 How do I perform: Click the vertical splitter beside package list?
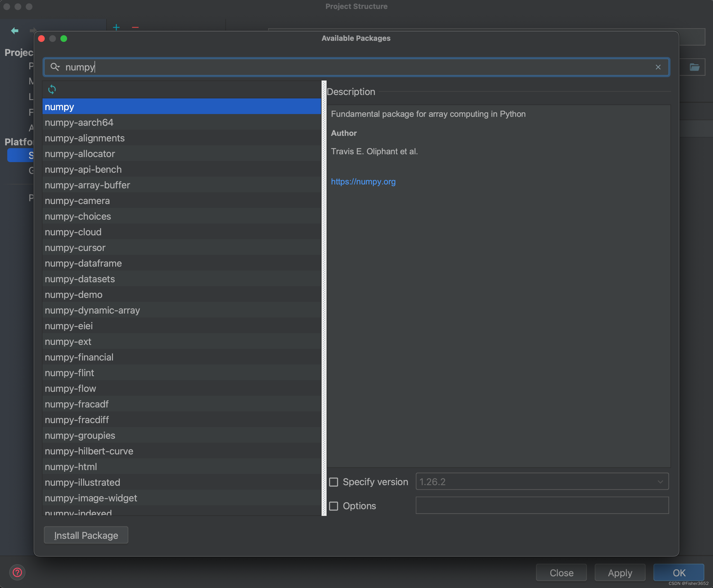point(324,298)
